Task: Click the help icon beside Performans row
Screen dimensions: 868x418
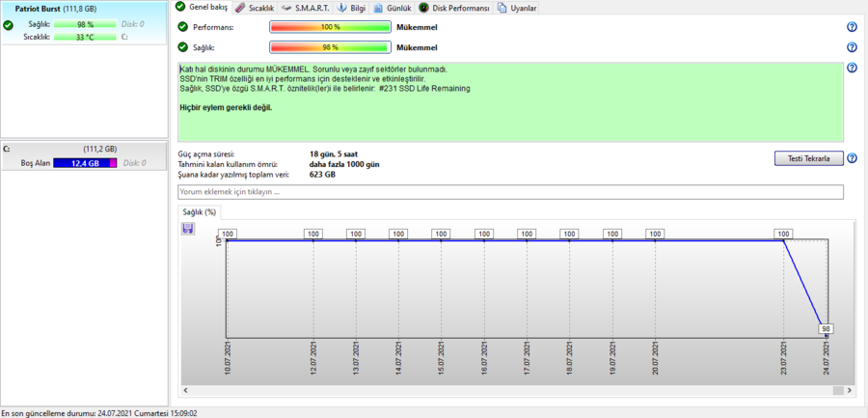Action: pyautogui.click(x=852, y=27)
